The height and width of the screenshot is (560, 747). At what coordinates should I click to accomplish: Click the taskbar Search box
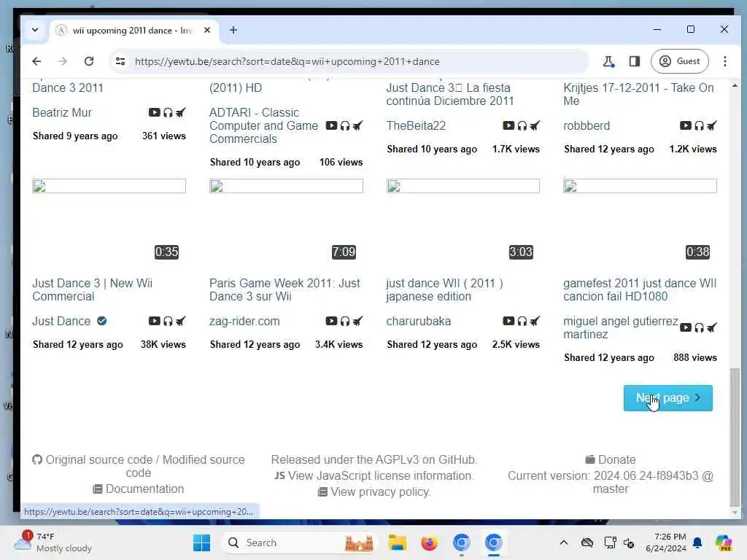click(300, 542)
